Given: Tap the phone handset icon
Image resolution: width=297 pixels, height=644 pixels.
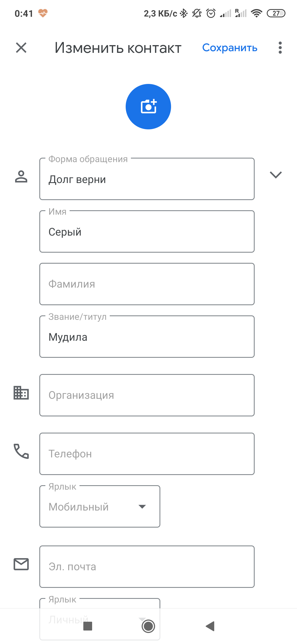Looking at the screenshot, I should click(21, 451).
